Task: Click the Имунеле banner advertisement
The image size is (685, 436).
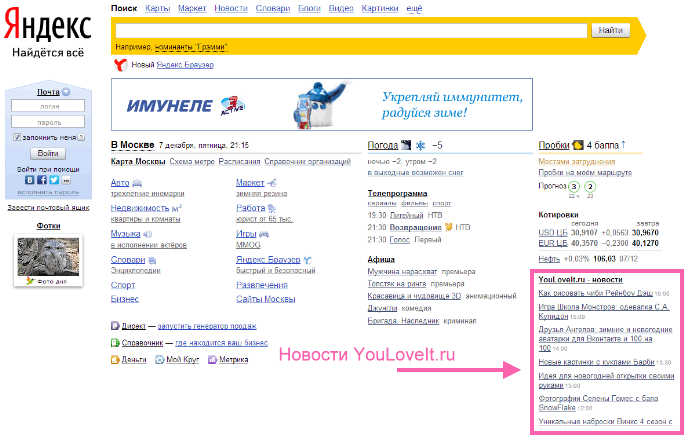Action: coord(322,104)
